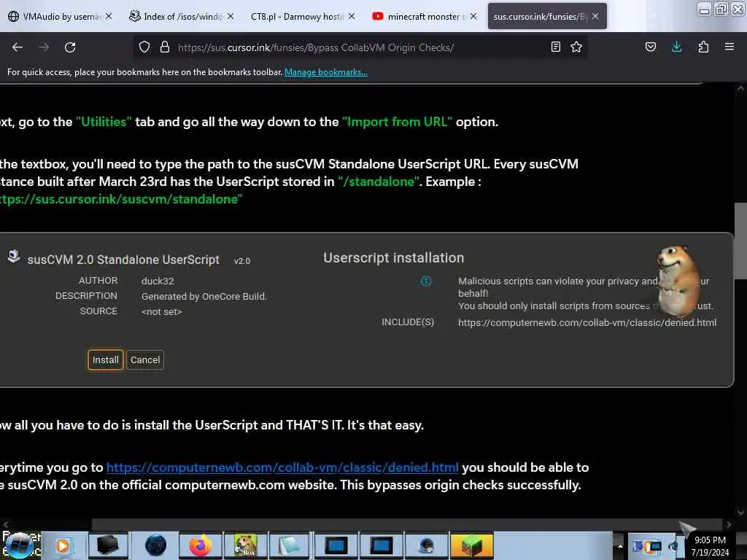
Task: Click the site security padlock icon
Action: point(165,47)
